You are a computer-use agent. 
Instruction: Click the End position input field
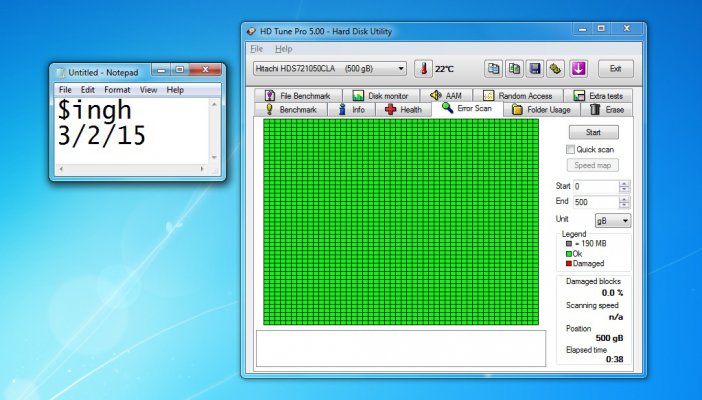pyautogui.click(x=596, y=202)
